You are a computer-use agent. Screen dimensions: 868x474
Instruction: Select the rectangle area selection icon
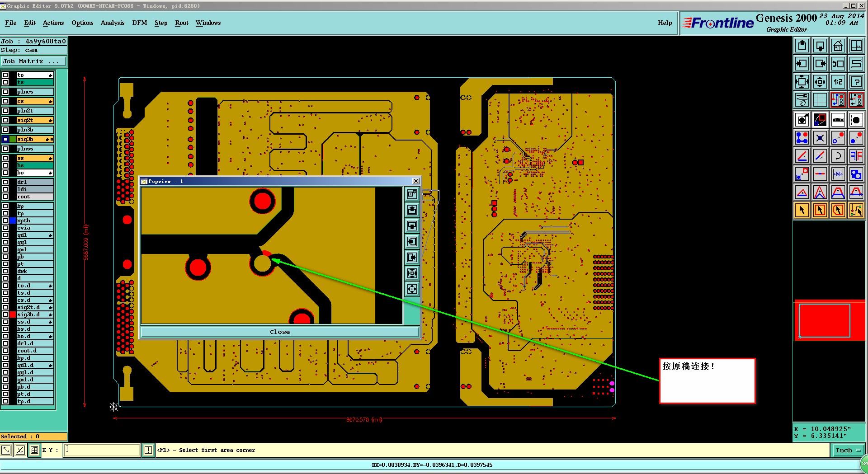[x=820, y=210]
